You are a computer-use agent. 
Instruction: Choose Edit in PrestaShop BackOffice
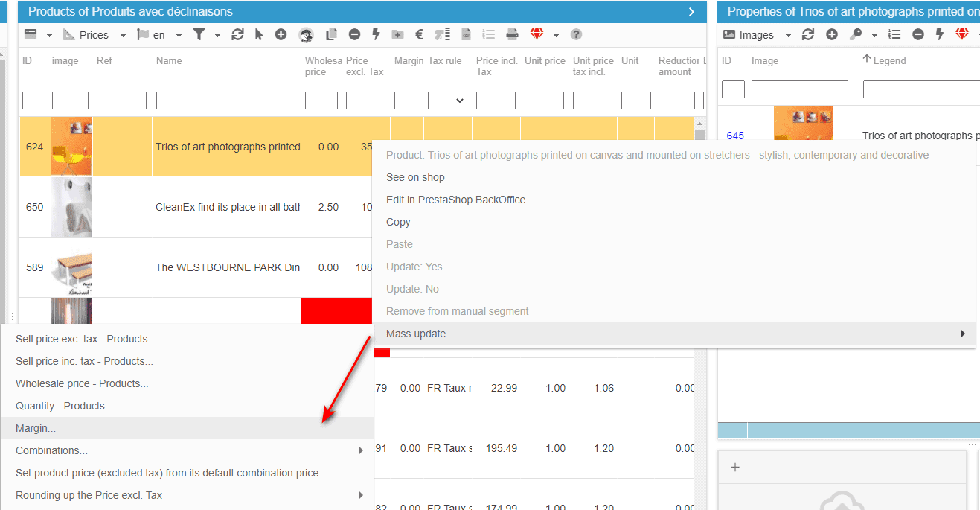click(x=455, y=200)
